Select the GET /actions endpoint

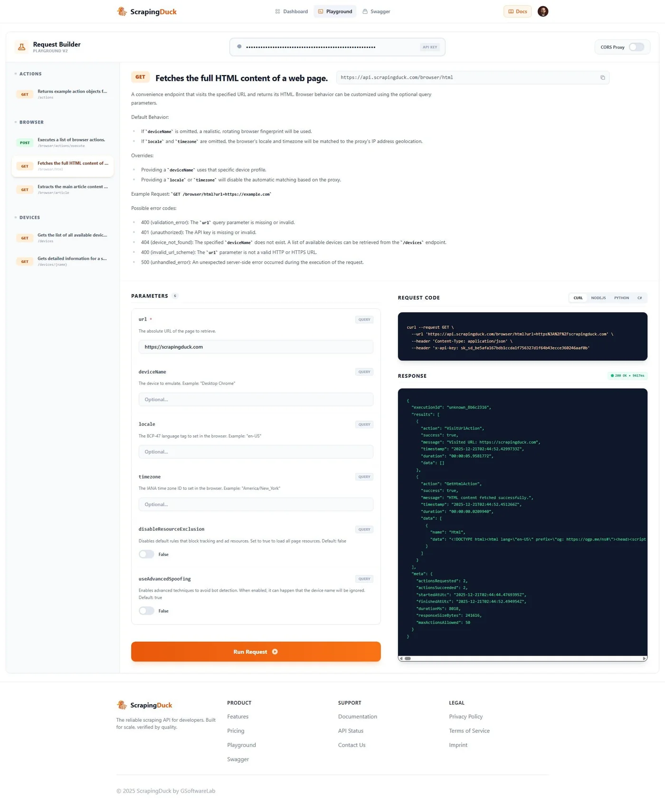[63, 94]
